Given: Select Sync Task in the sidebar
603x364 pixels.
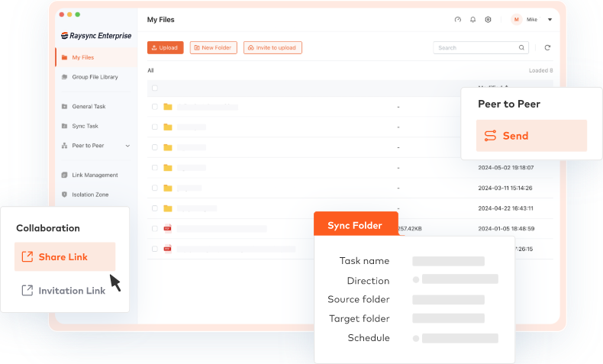Looking at the screenshot, I should (85, 126).
